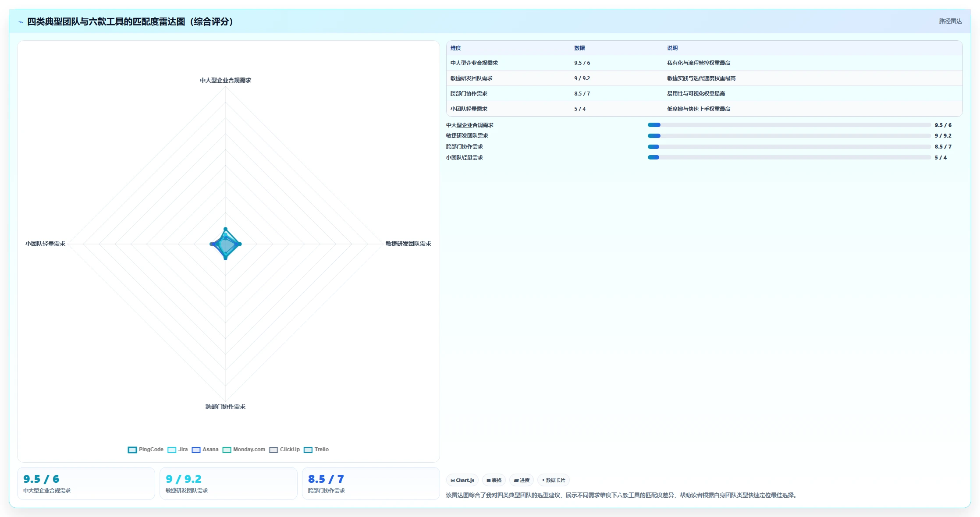Click the radar polygon at chart center
The width and height of the screenshot is (980, 517).
coord(226,244)
